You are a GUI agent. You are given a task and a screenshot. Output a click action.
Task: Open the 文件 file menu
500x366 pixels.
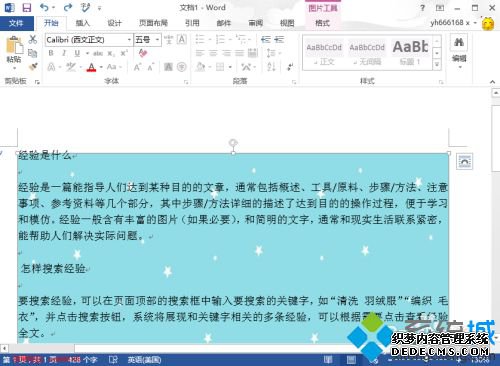(x=16, y=23)
